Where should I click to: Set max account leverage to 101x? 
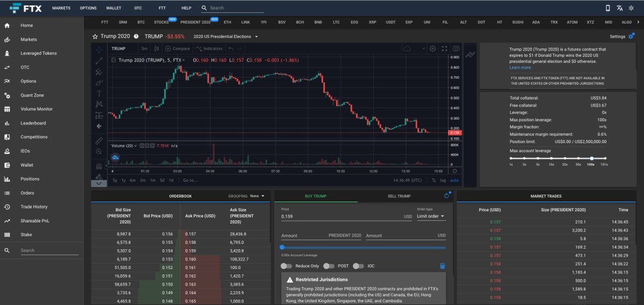click(x=605, y=158)
